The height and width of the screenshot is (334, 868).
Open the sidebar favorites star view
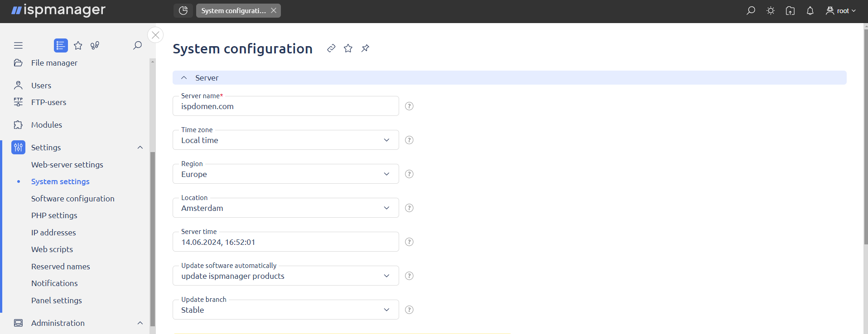point(78,45)
